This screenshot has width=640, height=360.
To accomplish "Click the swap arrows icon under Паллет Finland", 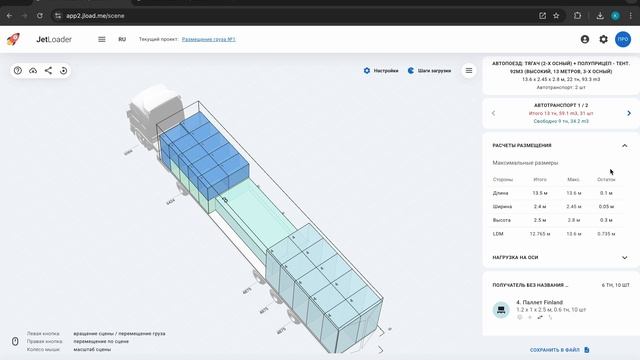I will [540, 317].
